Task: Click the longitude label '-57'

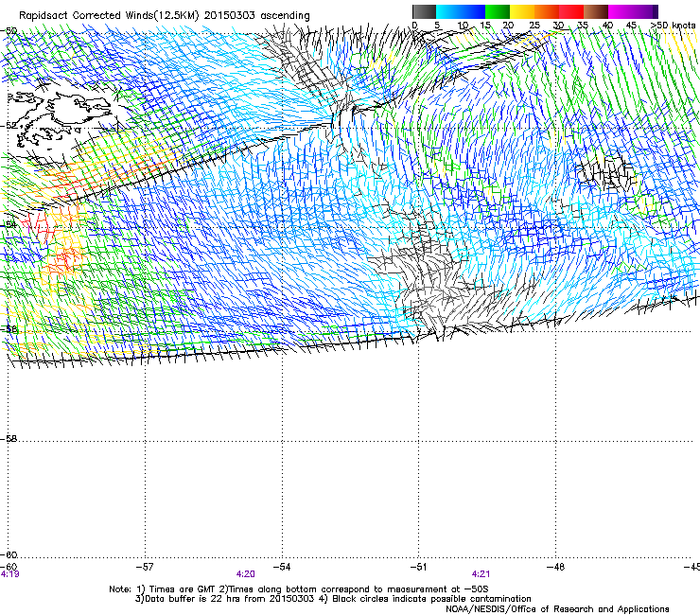Action: 145,567
